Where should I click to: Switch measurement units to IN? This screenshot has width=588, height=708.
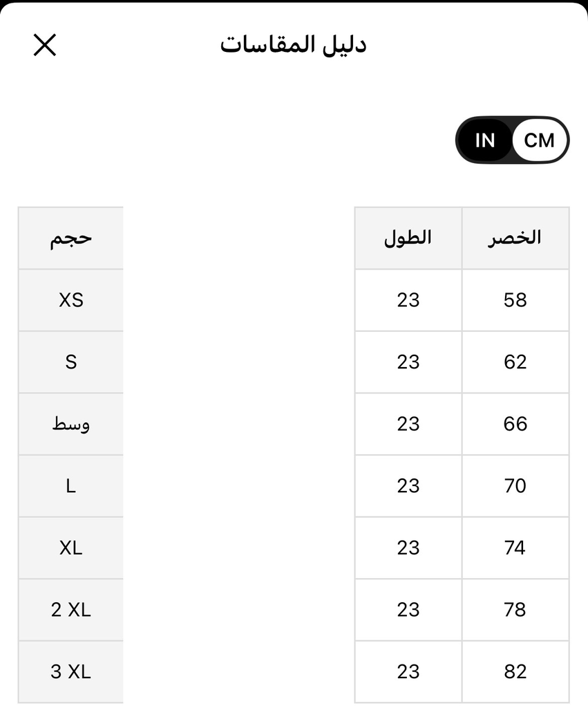[x=485, y=140]
